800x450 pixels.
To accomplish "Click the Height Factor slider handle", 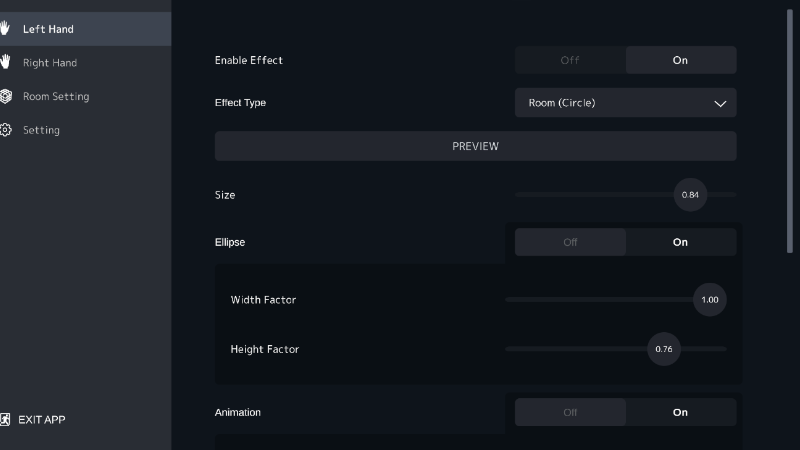I will (x=664, y=349).
